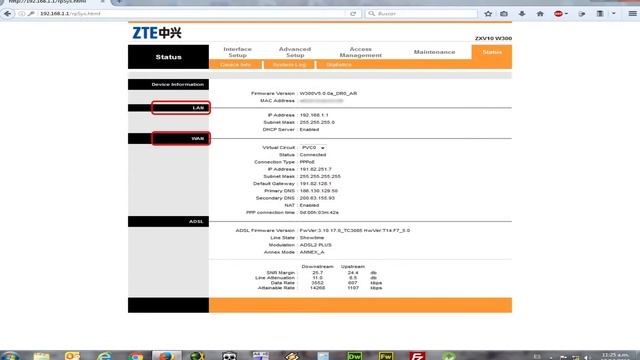Switch to the System Log sub-tab
This screenshot has height=360, width=640.
289,65
